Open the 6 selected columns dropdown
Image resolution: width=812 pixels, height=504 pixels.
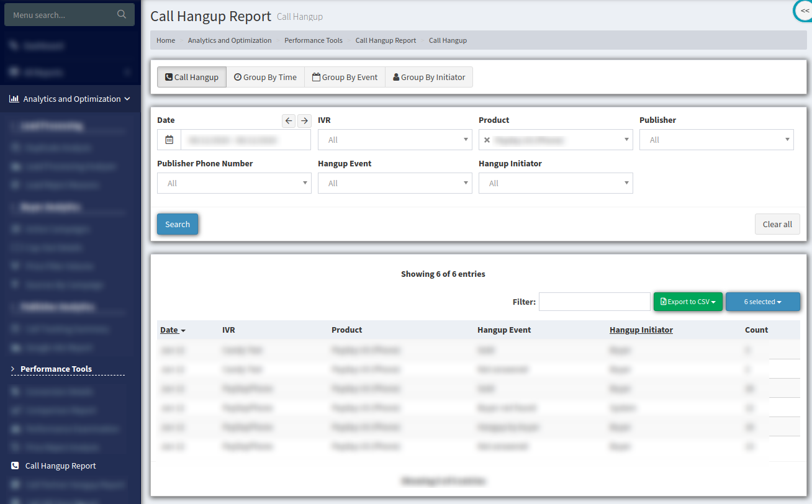point(762,302)
